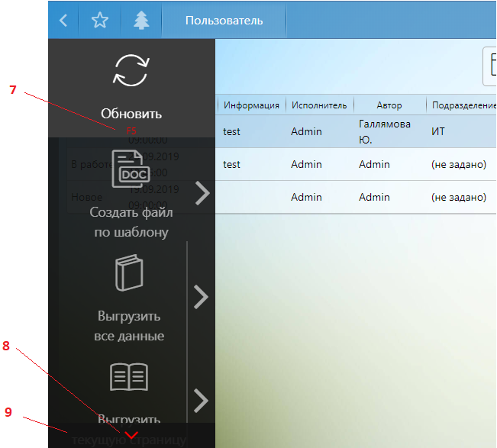Expand arrow beside Создать файл по шаблону
Image resolution: width=497 pixels, height=448 pixels.
point(202,193)
